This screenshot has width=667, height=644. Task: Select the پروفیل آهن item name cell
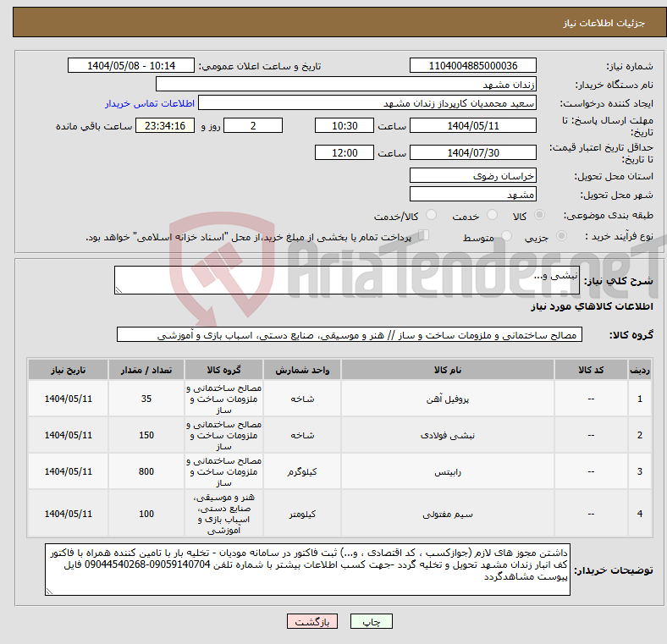448,399
